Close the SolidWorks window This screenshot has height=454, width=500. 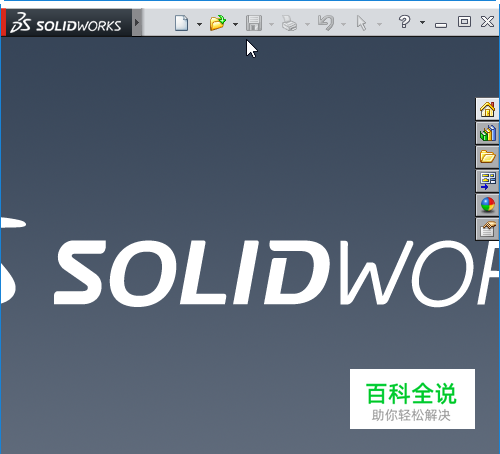pyautogui.click(x=487, y=22)
